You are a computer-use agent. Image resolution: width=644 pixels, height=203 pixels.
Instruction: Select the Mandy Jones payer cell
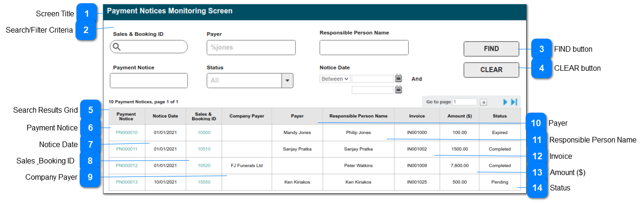297,133
